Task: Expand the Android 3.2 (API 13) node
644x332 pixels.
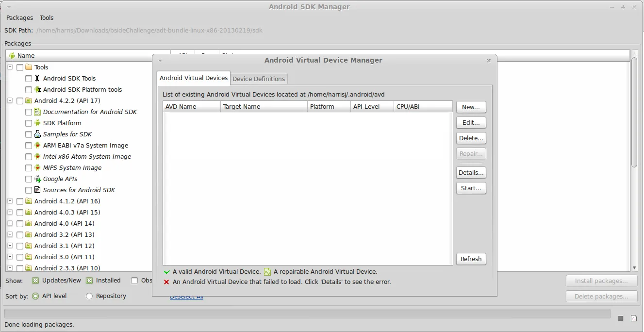Action: (10, 234)
